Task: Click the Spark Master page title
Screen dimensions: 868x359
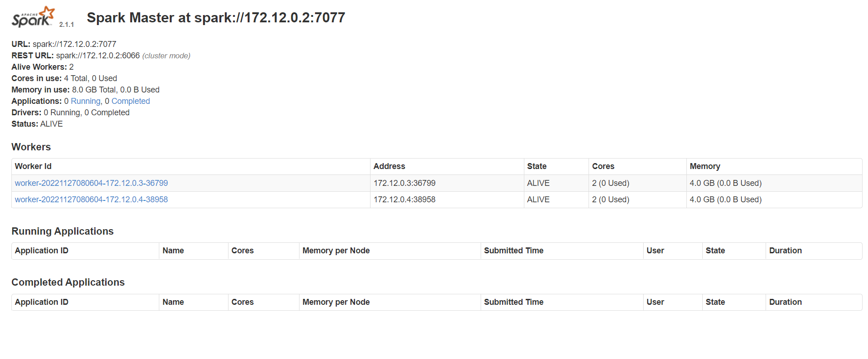Action: [216, 18]
